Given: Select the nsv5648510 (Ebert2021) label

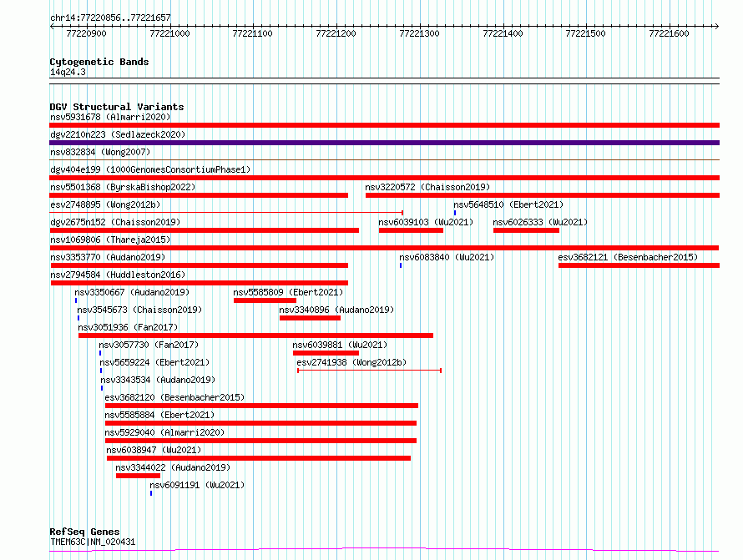Looking at the screenshot, I should coord(508,204).
